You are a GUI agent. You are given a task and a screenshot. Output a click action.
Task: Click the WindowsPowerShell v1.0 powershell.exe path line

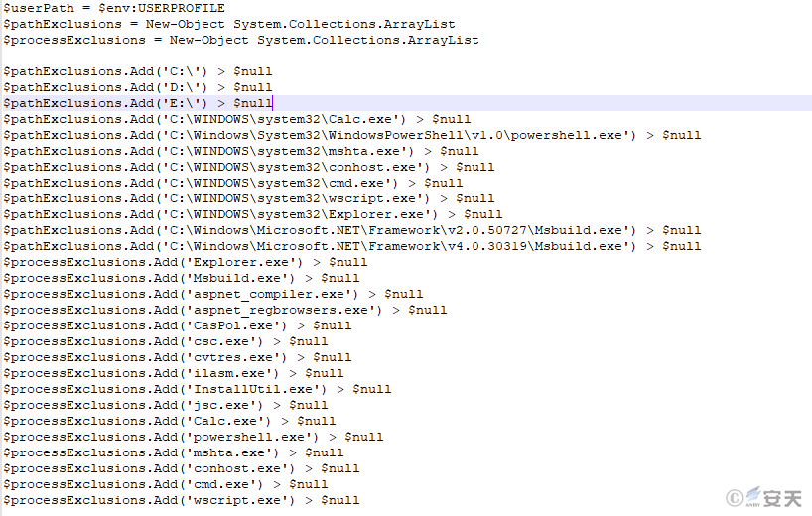coord(352,136)
